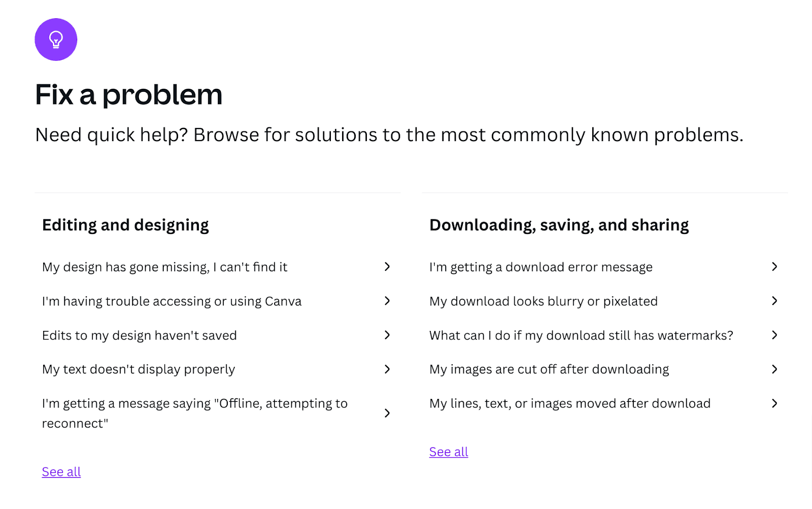
Task: Open 'My download looks blurry or pixelated'
Action: (x=543, y=301)
